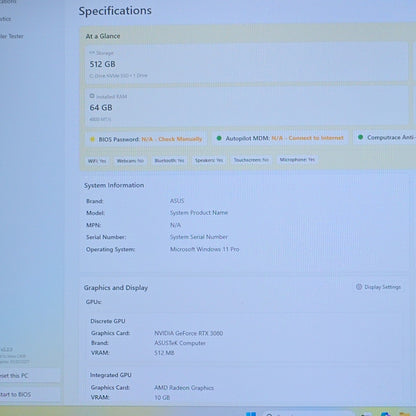Click the 512 GB storage card

click(x=247, y=62)
